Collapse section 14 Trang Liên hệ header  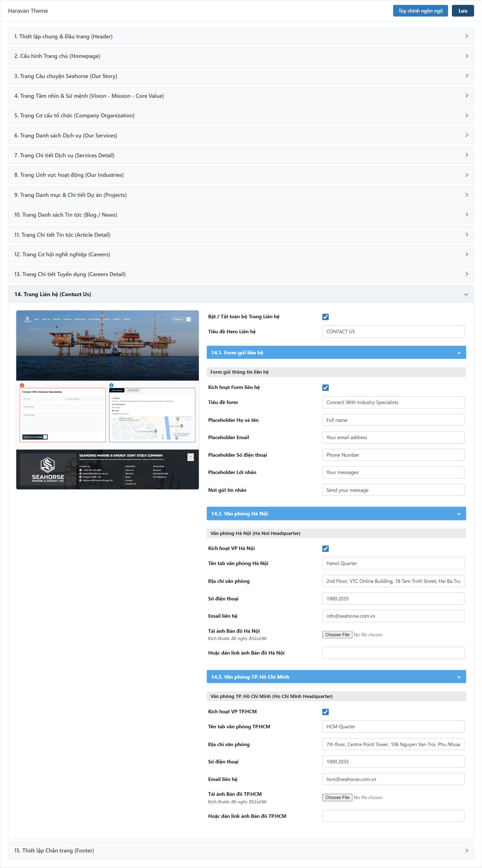point(241,294)
